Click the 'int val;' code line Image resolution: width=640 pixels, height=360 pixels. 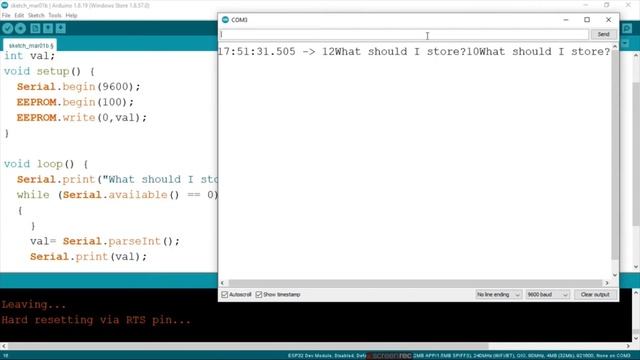click(x=29, y=56)
